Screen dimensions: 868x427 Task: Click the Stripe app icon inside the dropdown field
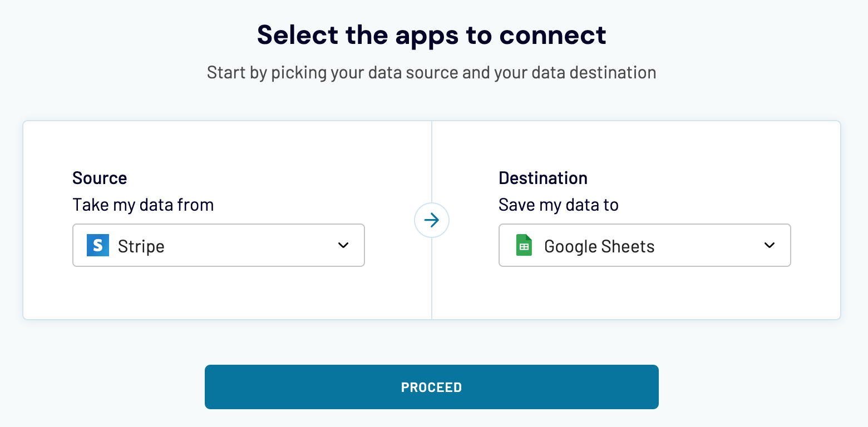[97, 245]
